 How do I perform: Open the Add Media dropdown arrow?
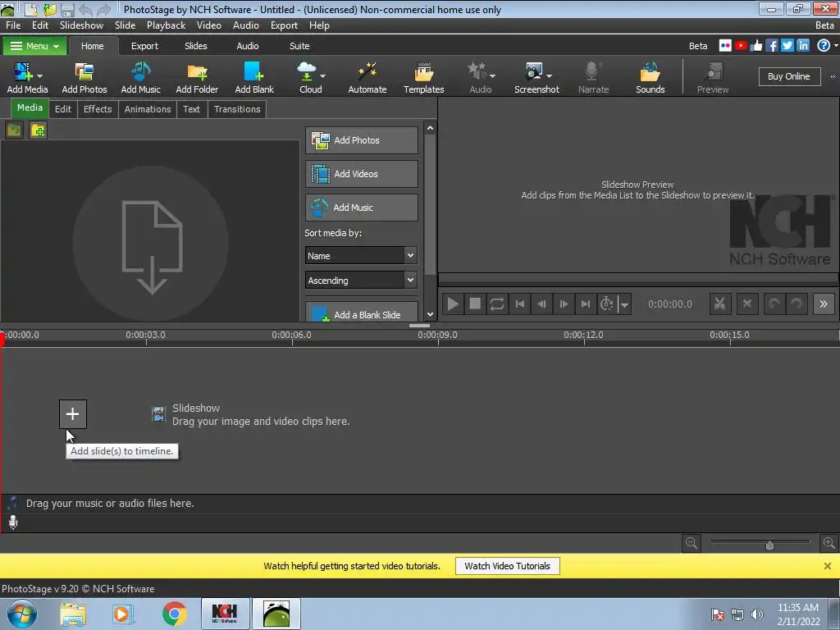[39, 76]
